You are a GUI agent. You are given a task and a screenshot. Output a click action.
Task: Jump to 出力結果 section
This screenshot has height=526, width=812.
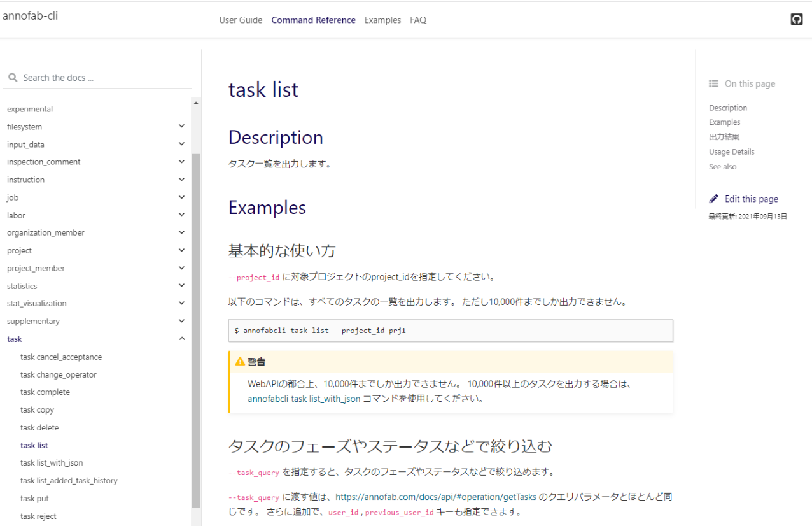[724, 137]
